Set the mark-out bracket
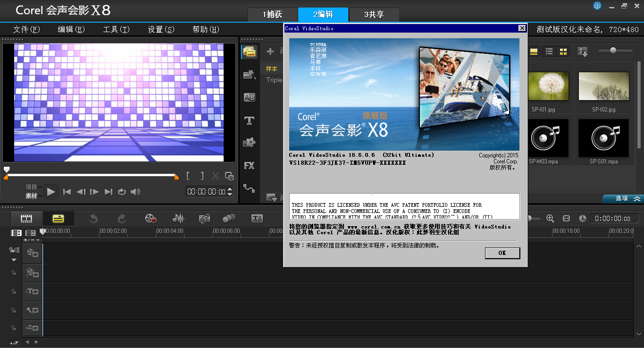 click(202, 176)
